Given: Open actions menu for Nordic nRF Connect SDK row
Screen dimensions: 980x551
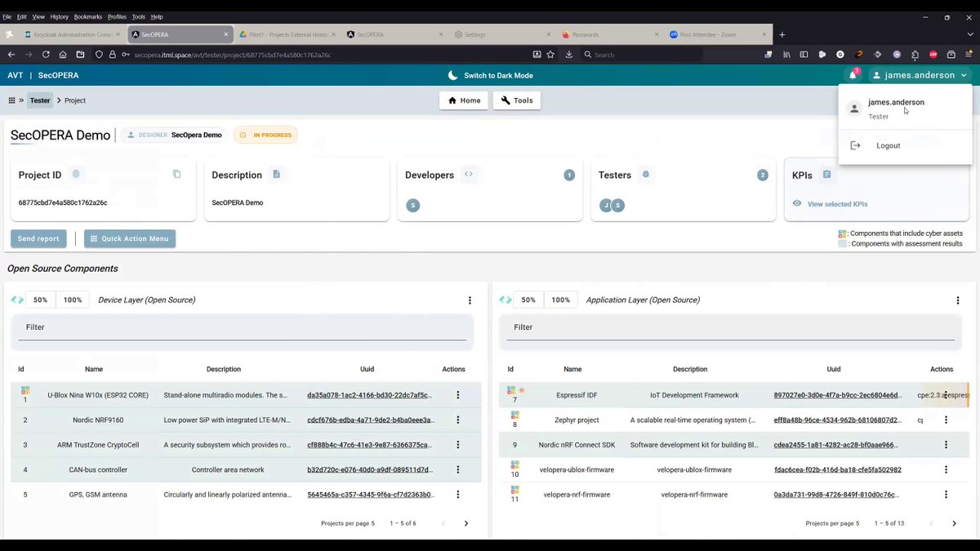Looking at the screenshot, I should (x=946, y=445).
